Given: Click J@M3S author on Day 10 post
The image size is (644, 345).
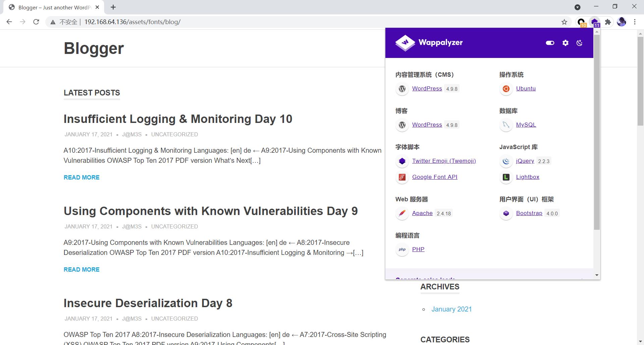Looking at the screenshot, I should (x=132, y=134).
